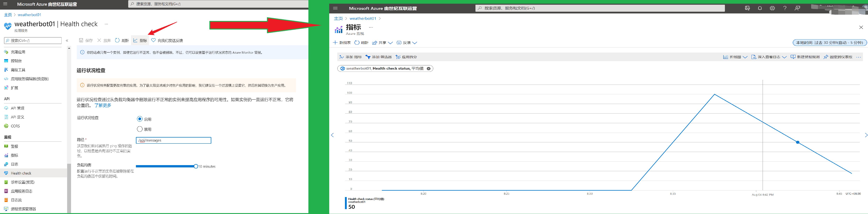Click the 路径 path input field
The height and width of the screenshot is (214, 868).
click(174, 140)
